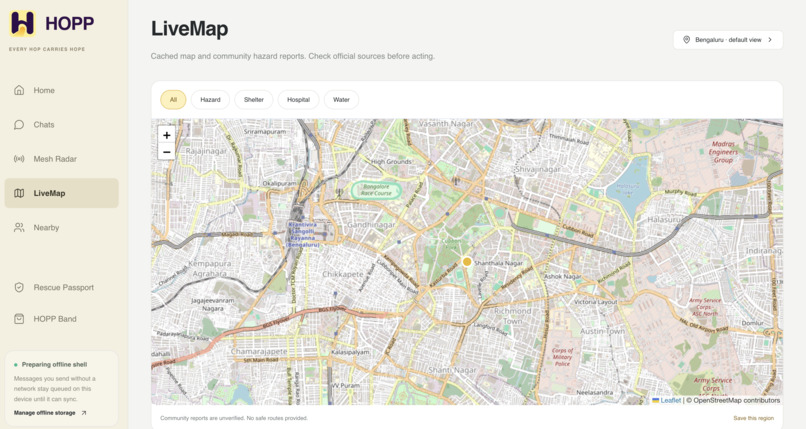The image size is (806, 429).
Task: Click the HOPP brand name text
Action: (69, 23)
